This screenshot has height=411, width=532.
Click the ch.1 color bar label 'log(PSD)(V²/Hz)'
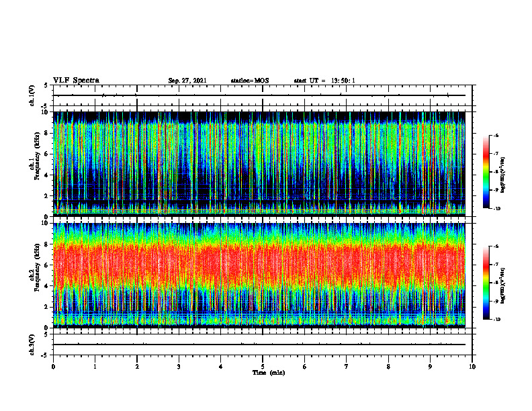click(x=502, y=175)
